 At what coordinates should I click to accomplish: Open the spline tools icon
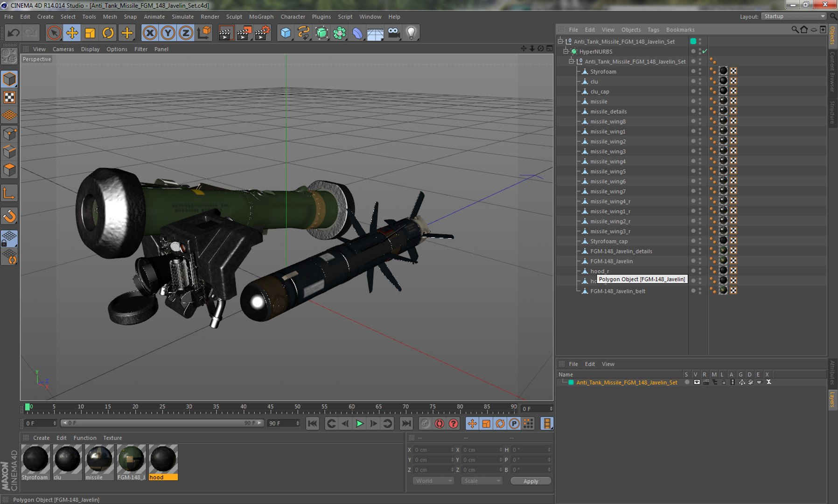(x=304, y=33)
